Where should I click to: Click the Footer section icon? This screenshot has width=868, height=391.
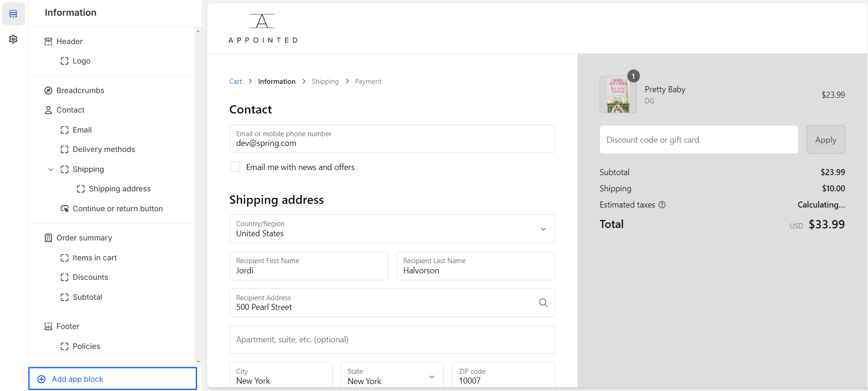coord(48,327)
